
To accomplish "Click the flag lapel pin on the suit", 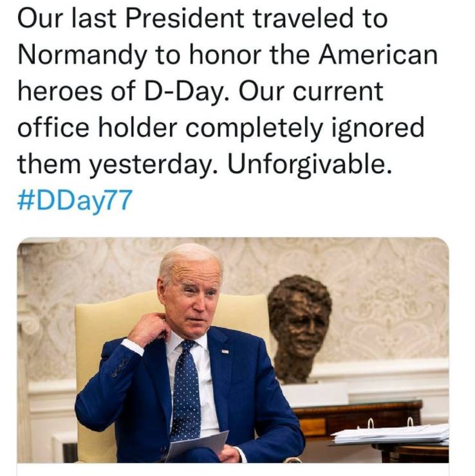I will [x=225, y=352].
